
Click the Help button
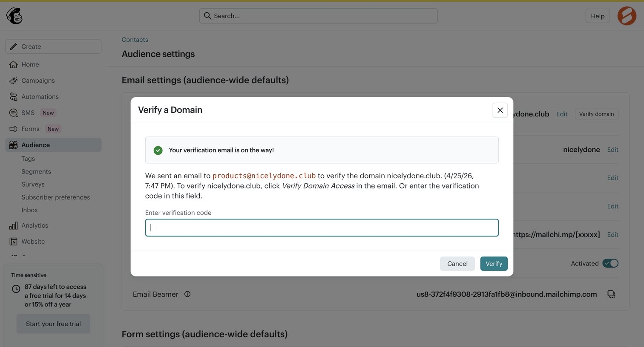[x=598, y=16]
